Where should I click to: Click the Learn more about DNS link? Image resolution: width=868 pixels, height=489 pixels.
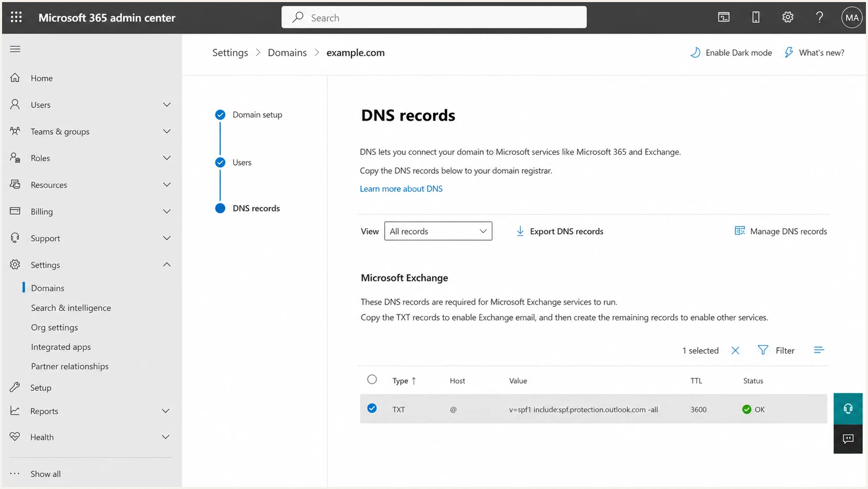[401, 189]
